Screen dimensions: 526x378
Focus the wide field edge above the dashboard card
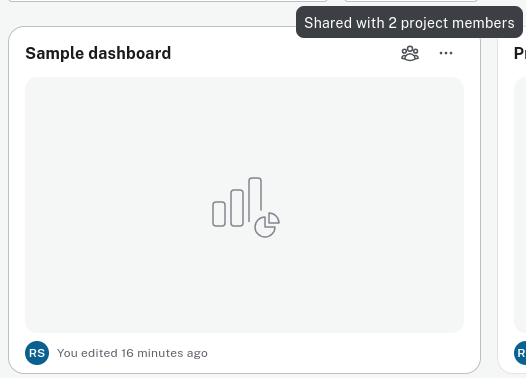click(x=168, y=1)
